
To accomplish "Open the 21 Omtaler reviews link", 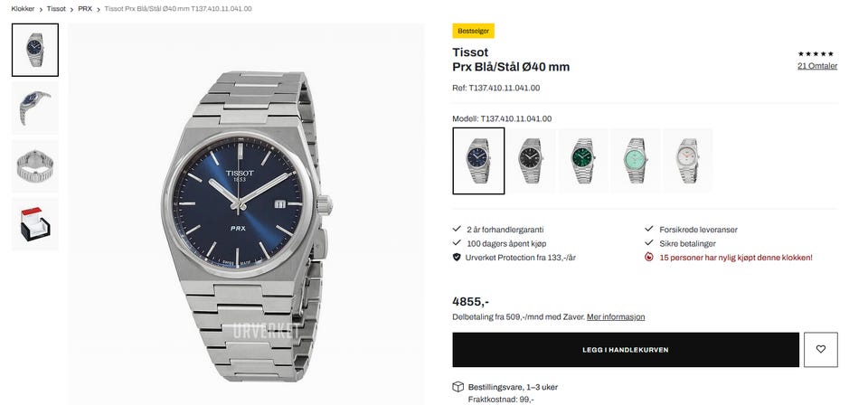I will [817, 66].
